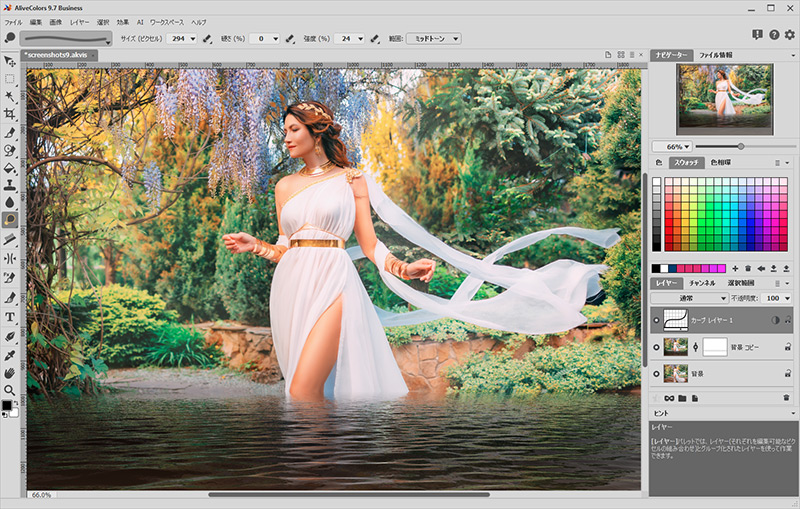
Task: Toggle pen pressure for サイズ setting
Action: (x=207, y=39)
